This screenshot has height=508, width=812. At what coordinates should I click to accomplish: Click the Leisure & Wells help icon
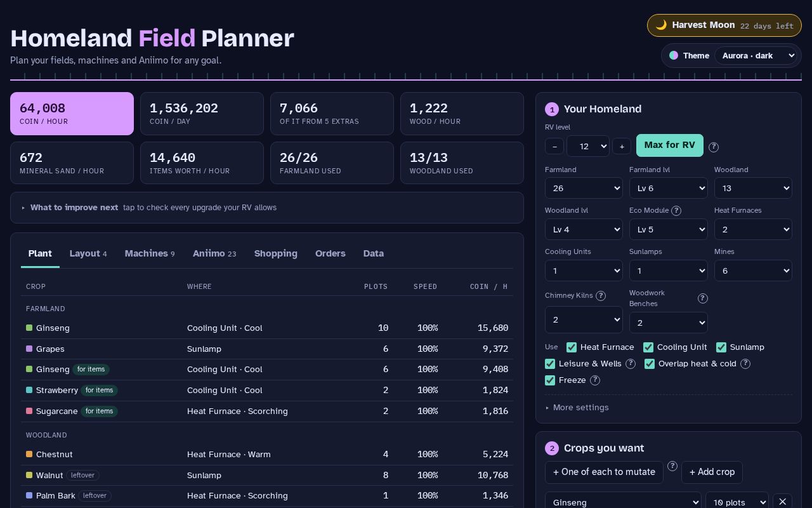[631, 364]
